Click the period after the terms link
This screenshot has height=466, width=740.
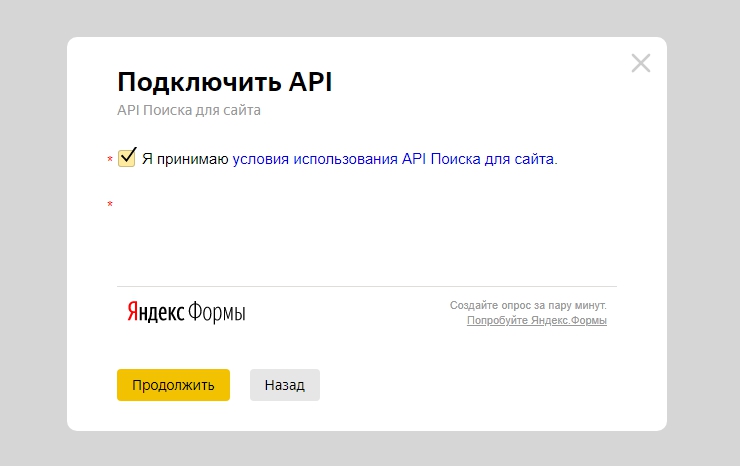(x=555, y=160)
